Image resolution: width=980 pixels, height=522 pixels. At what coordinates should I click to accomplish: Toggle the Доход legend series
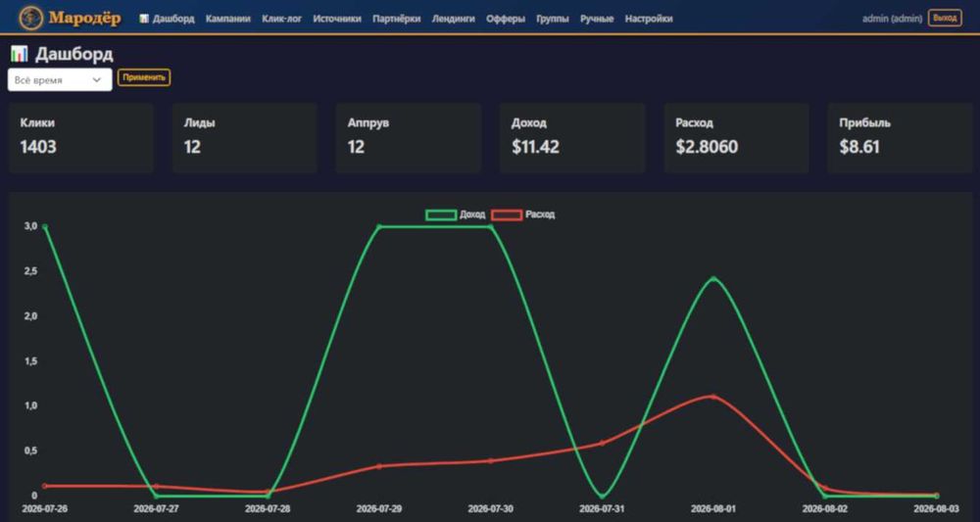click(456, 214)
